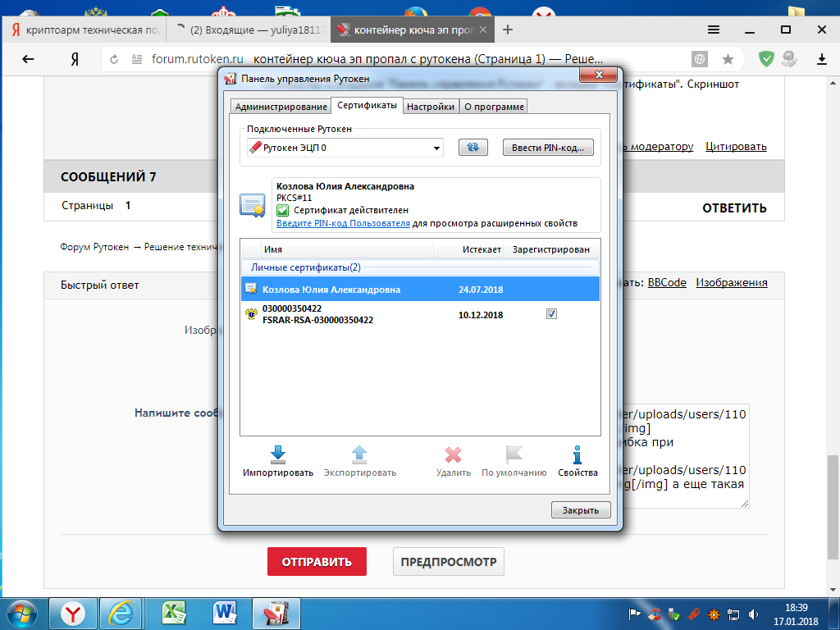Toggle registered checkbox for FSRAR certificate
This screenshot has width=840, height=630.
coord(551,314)
